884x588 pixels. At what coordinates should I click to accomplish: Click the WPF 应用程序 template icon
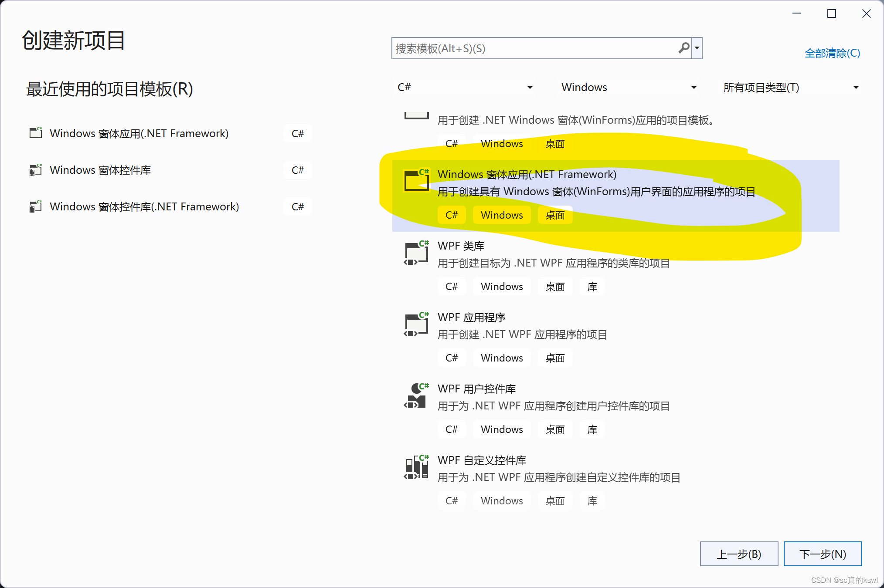tap(416, 325)
